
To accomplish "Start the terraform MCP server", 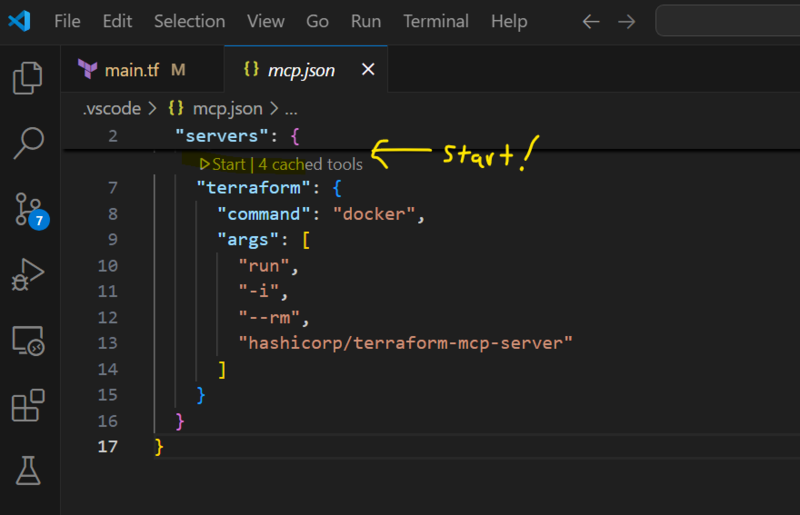I will [223, 164].
